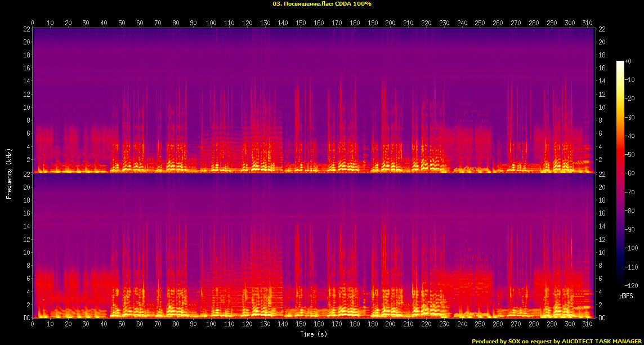Select the 50 second tick on the bottom time axis
This screenshot has height=345, width=644.
122,325
